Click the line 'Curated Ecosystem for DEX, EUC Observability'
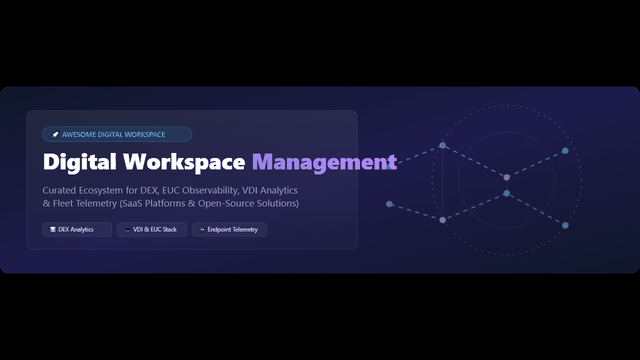Viewport: 640px width, 360px height. coord(170,190)
